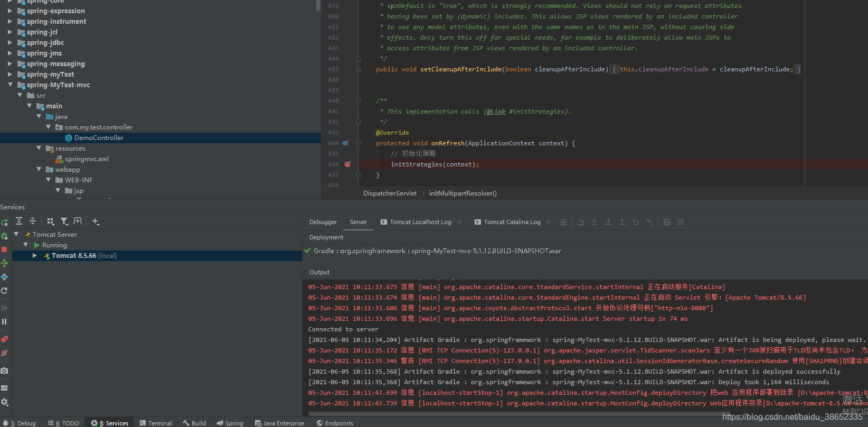The height and width of the screenshot is (427, 868).
Task: Select DemoController in the project tree
Action: 99,138
